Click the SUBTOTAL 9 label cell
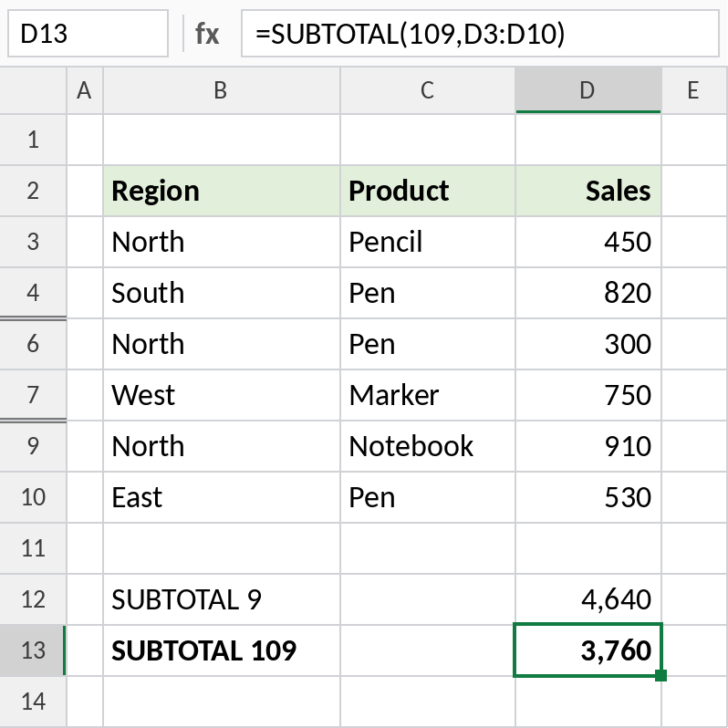The image size is (728, 728). (222, 599)
